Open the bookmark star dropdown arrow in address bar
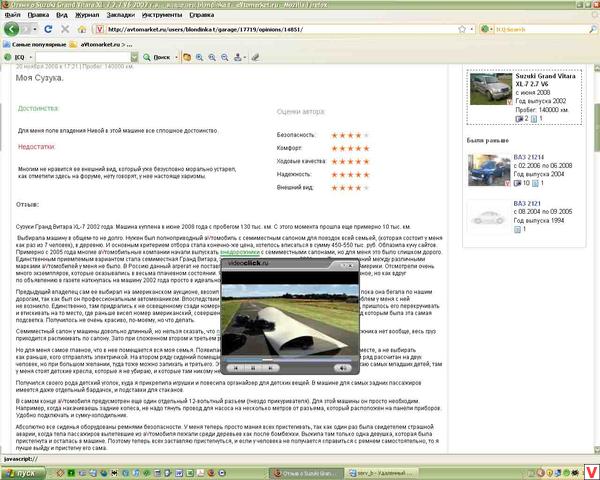The width and height of the screenshot is (600, 480). 471,29
